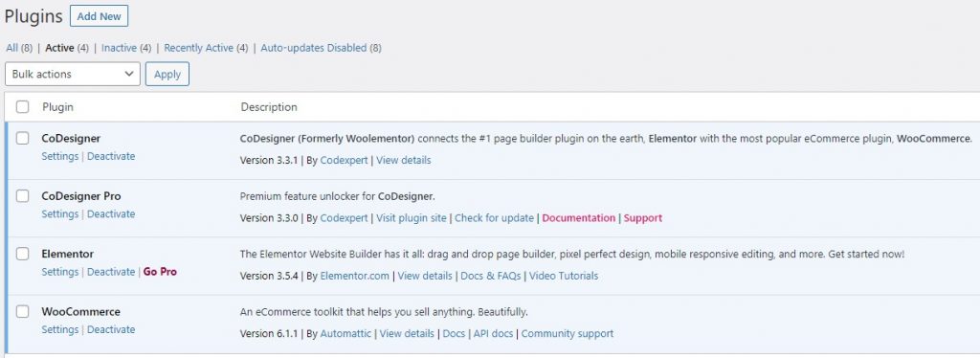Viewport: 980px width, 358px height.
Task: Click Version 3.3.0 text
Action: pos(269,218)
